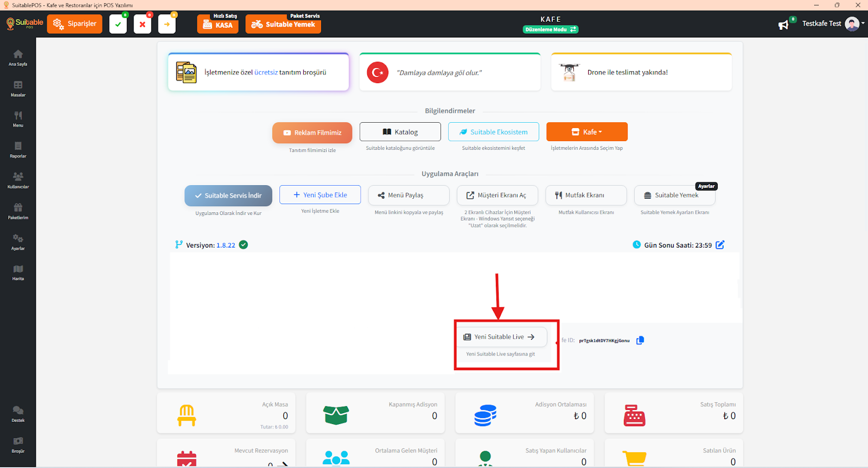The image size is (868, 468).
Task: Open Ana Sayfa in the sidebar
Action: [18, 58]
